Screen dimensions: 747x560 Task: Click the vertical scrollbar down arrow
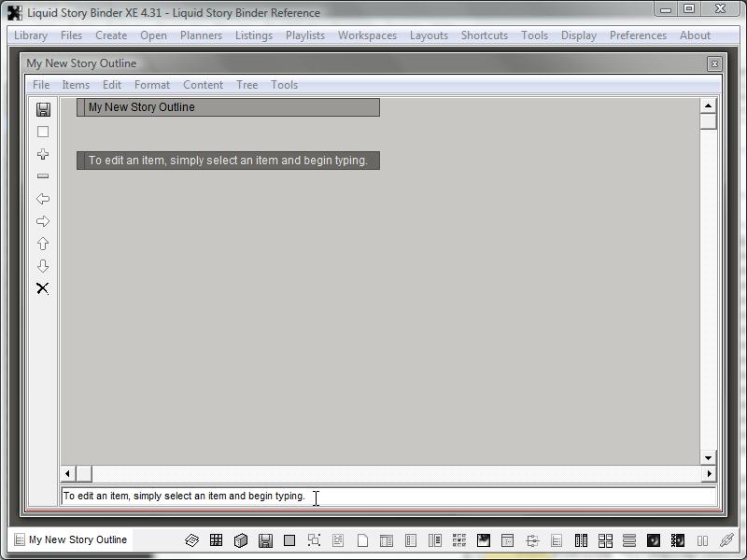708,457
